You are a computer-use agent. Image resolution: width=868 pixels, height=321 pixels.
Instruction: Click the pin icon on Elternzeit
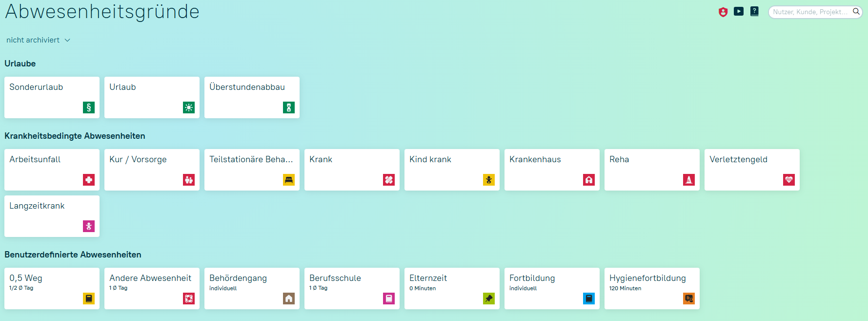[489, 299]
